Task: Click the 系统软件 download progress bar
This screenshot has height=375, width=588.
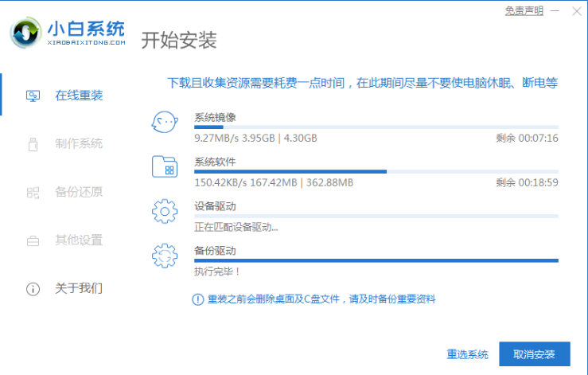Action: pos(376,171)
